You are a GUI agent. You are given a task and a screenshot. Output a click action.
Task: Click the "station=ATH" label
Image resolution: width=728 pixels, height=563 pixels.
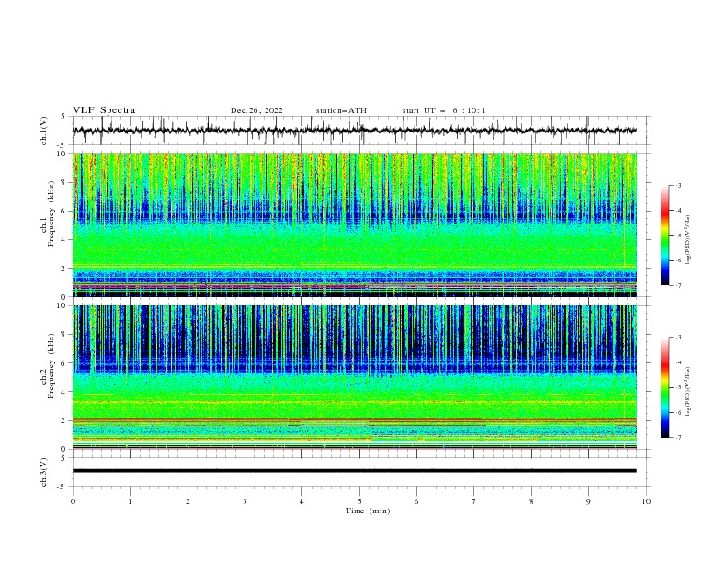click(341, 110)
